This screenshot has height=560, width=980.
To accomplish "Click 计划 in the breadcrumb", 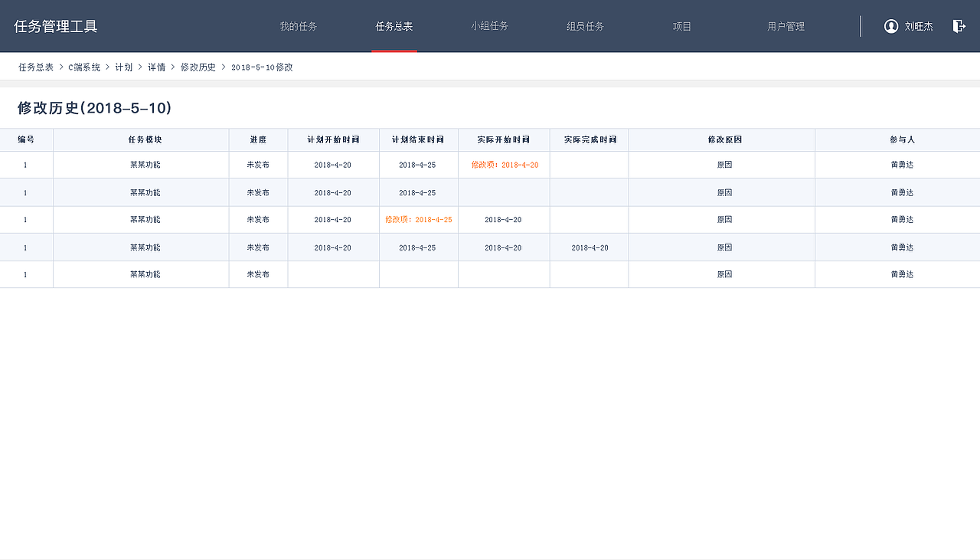I will point(123,67).
